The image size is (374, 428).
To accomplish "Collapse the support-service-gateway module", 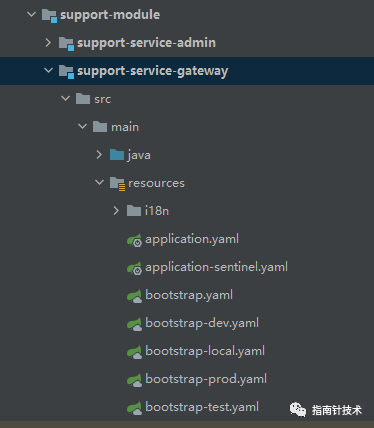I will pyautogui.click(x=48, y=70).
